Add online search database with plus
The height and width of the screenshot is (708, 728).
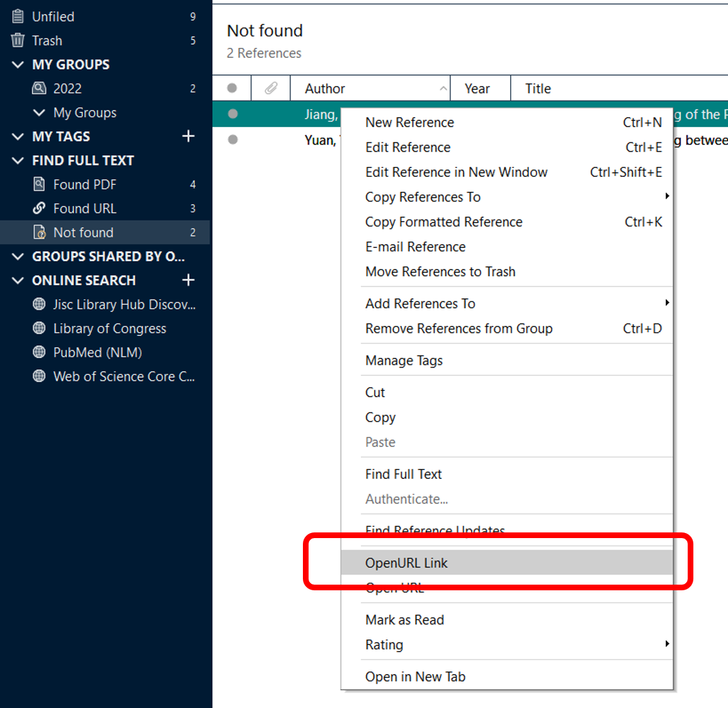click(x=188, y=280)
